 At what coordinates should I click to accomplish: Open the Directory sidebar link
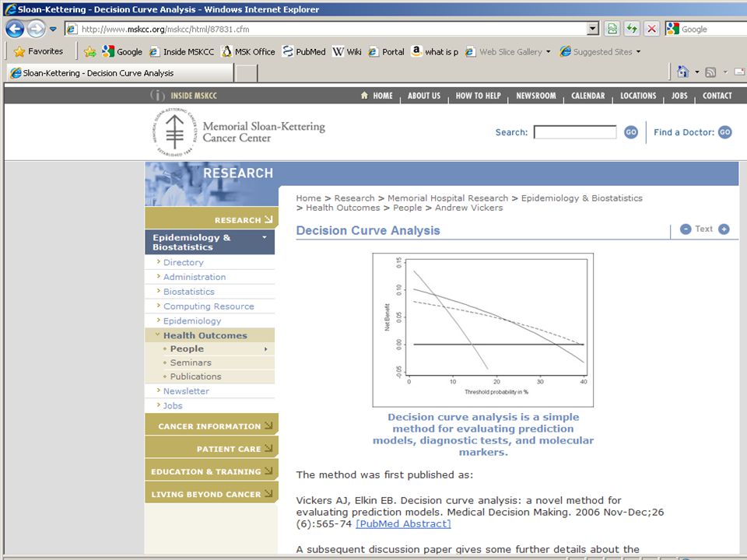184,262
